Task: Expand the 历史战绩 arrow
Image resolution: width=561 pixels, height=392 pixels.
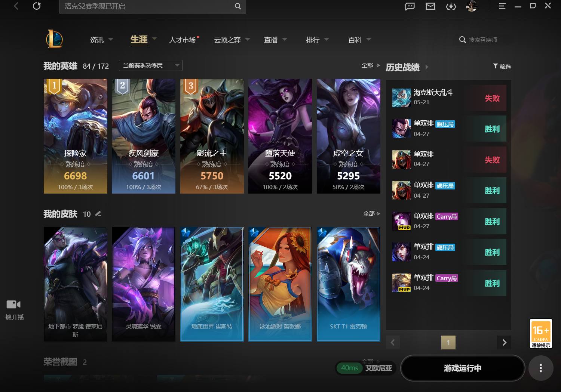Action: 427,67
